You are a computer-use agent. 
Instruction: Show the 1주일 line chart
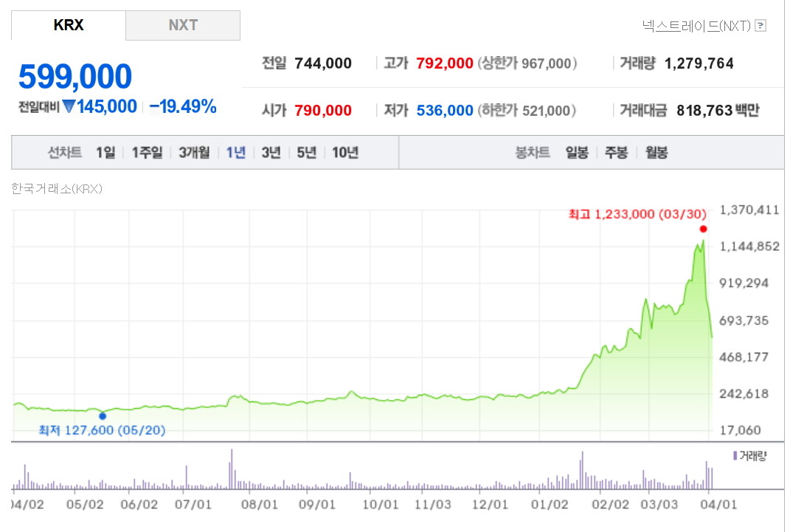(147, 153)
